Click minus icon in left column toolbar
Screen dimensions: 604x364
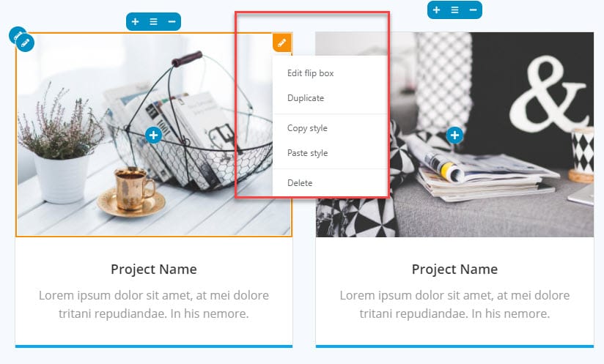pyautogui.click(x=172, y=21)
